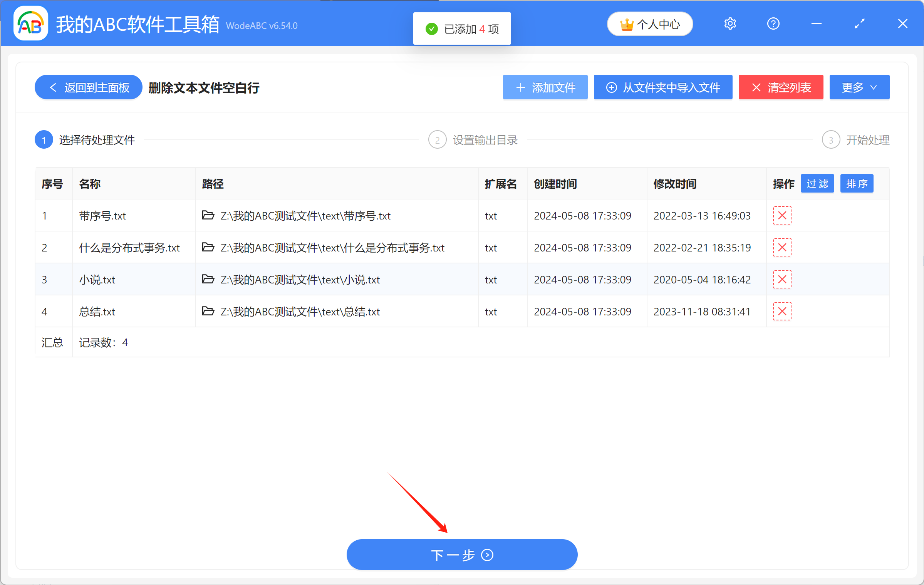Image resolution: width=924 pixels, height=585 pixels.
Task: Open the 排序 sort option
Action: coord(857,183)
